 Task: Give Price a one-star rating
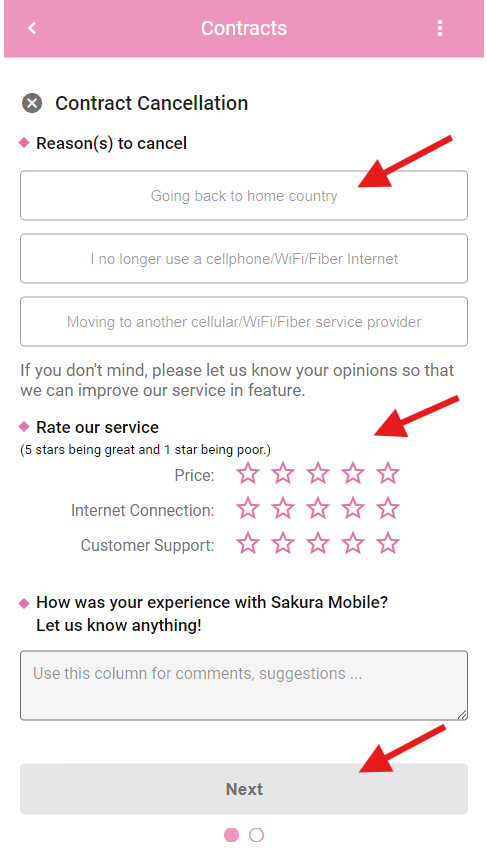pyautogui.click(x=248, y=474)
